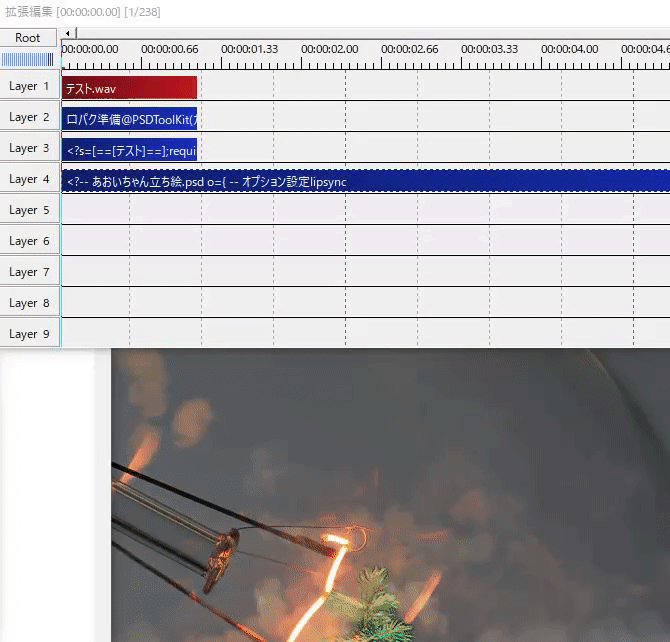Toggle visibility of Layer 6
Viewport: 670px width, 642px height.
[x=29, y=241]
